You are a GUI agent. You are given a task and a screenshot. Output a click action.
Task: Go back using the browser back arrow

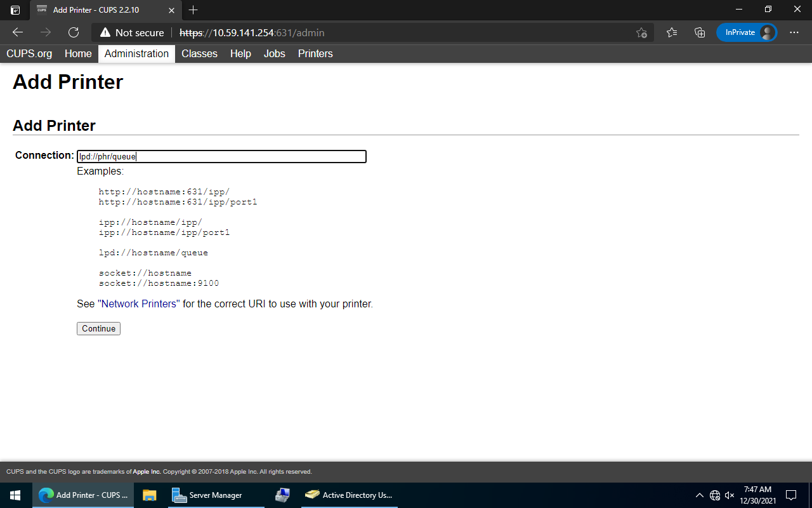coord(18,32)
